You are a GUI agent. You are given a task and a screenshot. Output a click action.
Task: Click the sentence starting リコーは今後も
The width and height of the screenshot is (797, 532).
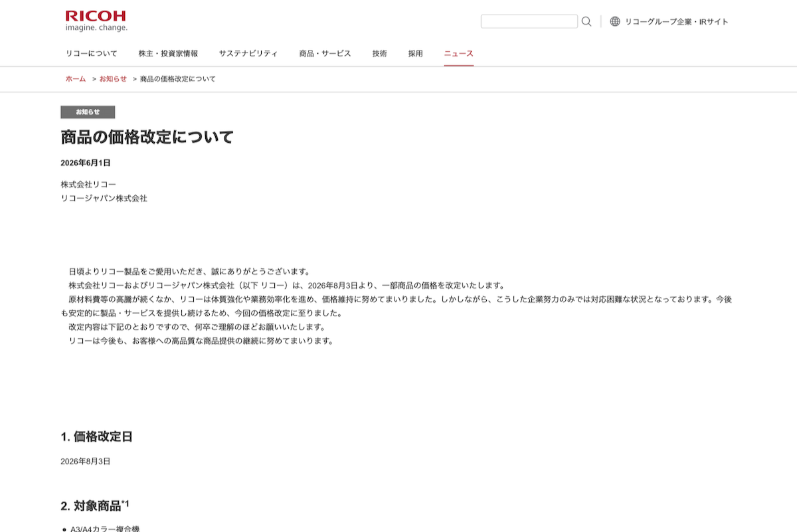[x=201, y=341]
